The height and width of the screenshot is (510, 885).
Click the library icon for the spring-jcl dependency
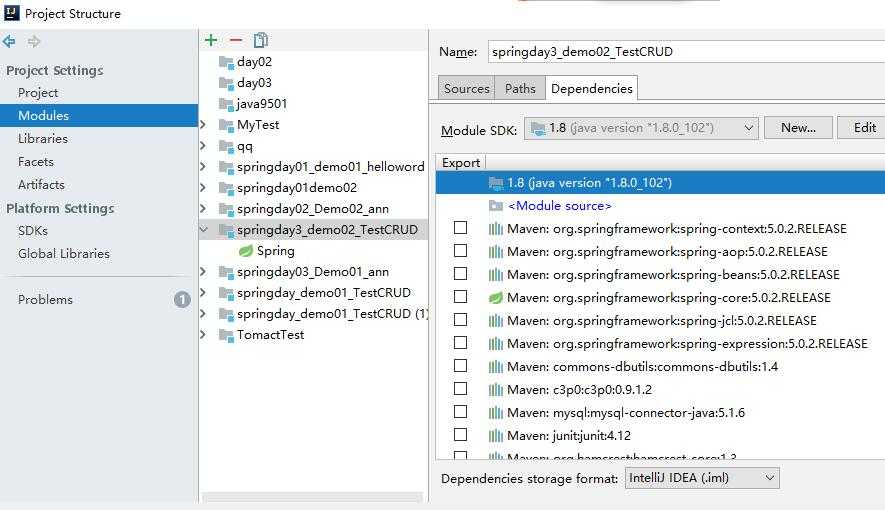pos(496,320)
